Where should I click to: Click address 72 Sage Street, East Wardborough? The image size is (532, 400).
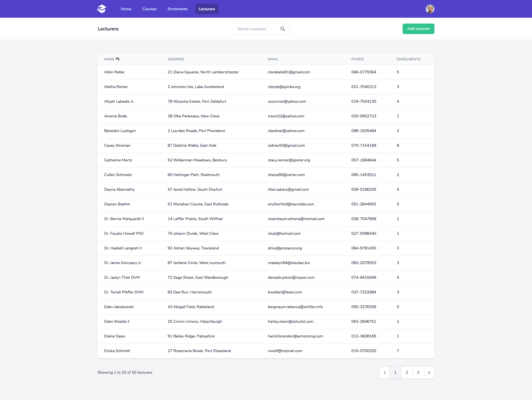click(198, 278)
